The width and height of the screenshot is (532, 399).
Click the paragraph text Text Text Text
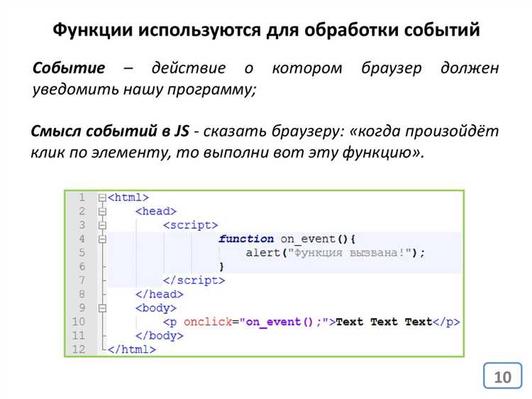coord(384,322)
